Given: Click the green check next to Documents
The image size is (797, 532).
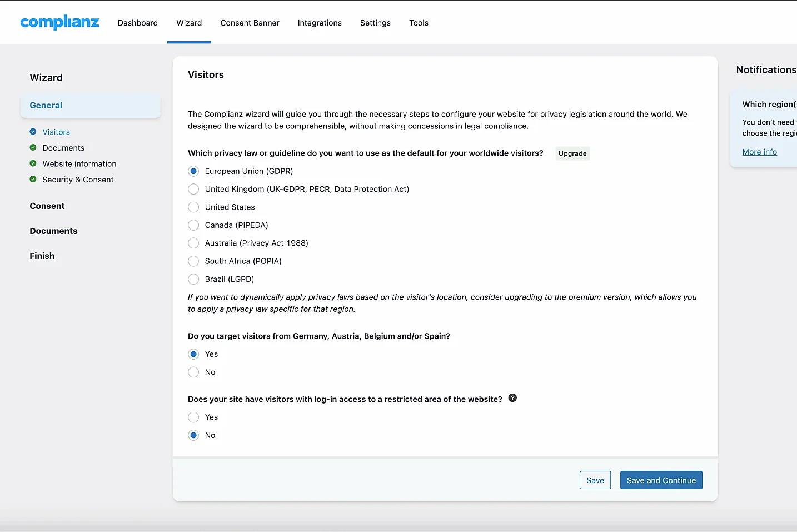Looking at the screenshot, I should (x=33, y=147).
